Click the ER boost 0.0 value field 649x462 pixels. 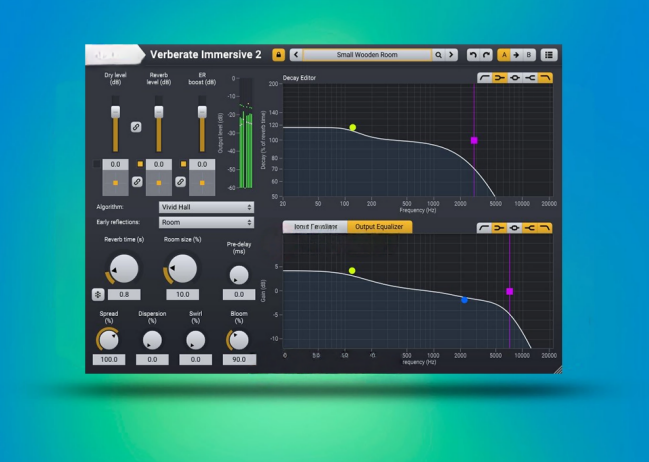[x=202, y=164]
